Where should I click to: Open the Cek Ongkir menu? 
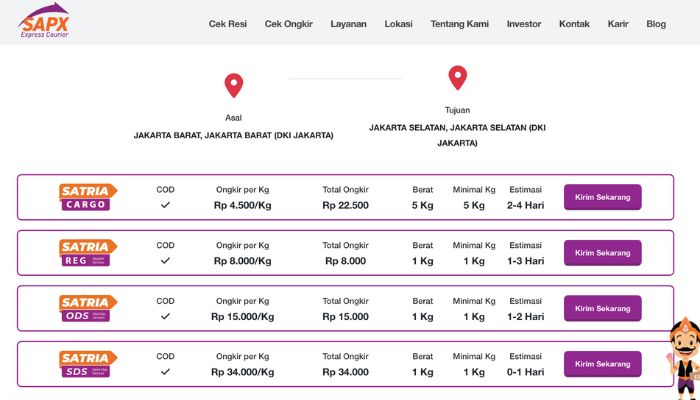288,24
